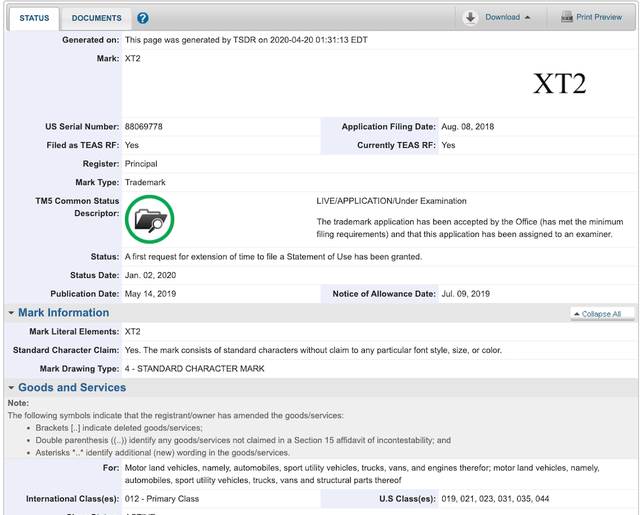Click the TM5 status folder magnifier icon
Screen dimensions: 640x515
(x=149, y=219)
